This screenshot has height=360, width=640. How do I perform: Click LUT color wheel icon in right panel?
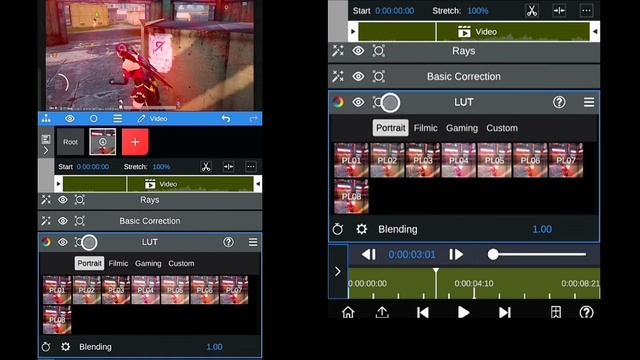[x=338, y=102]
